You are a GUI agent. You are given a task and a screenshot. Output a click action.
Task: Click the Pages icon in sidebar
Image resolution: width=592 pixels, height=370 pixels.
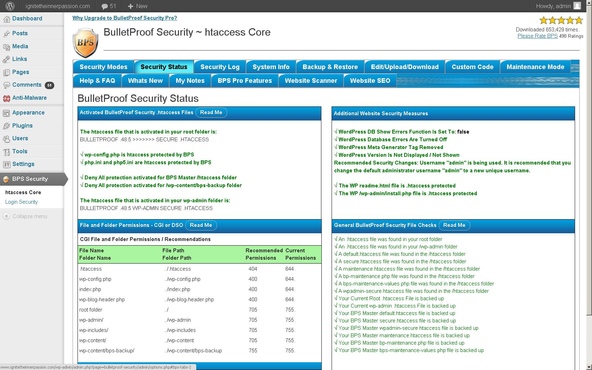(x=6, y=72)
